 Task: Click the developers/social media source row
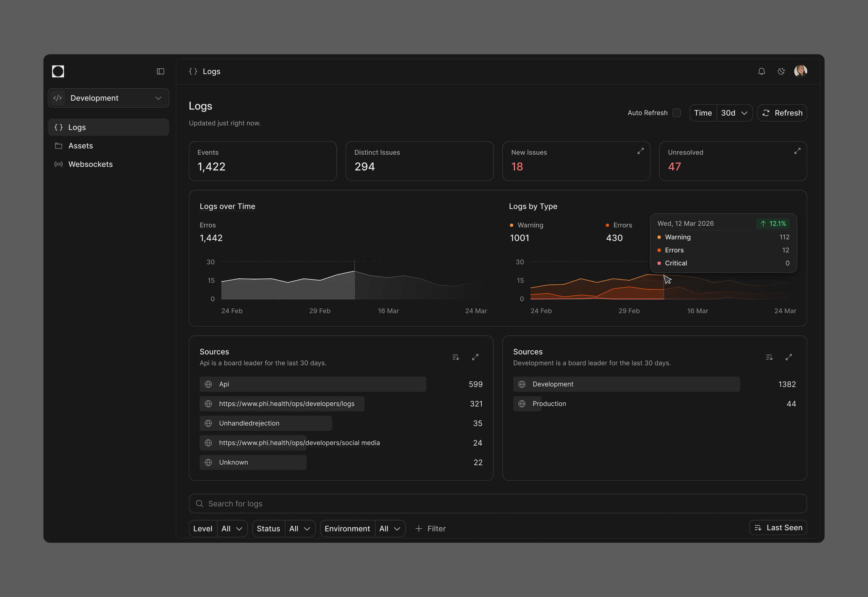pyautogui.click(x=341, y=443)
